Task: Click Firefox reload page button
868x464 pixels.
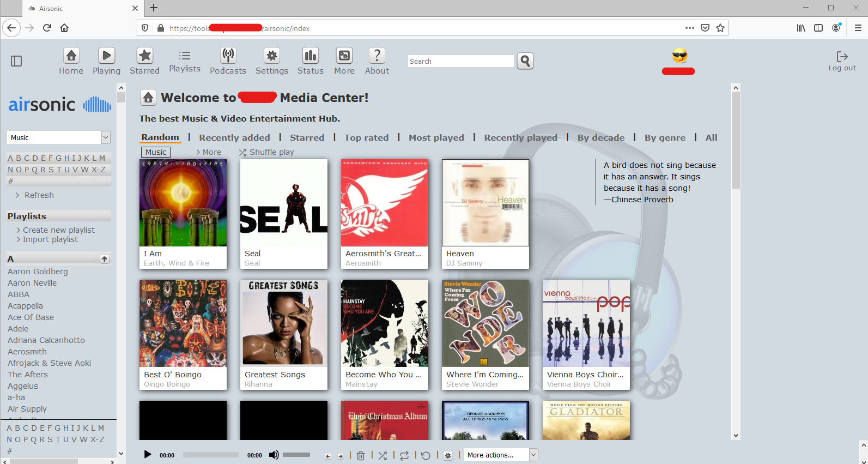Action: tap(47, 28)
